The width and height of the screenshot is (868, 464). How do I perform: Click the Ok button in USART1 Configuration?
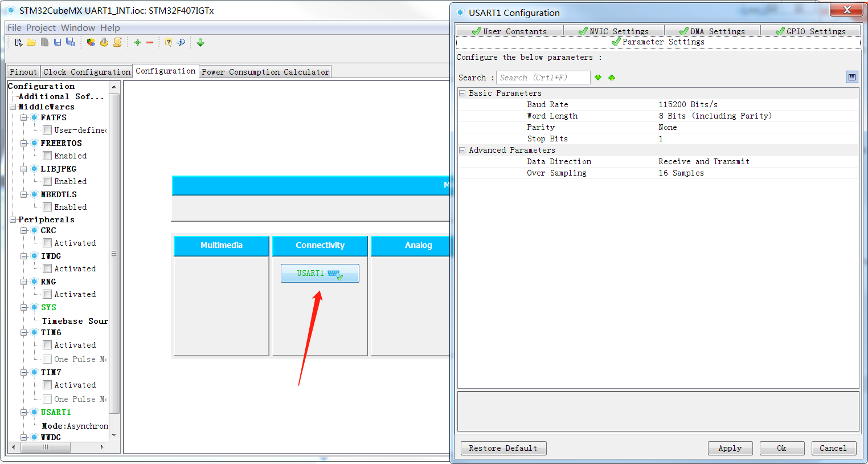(782, 448)
